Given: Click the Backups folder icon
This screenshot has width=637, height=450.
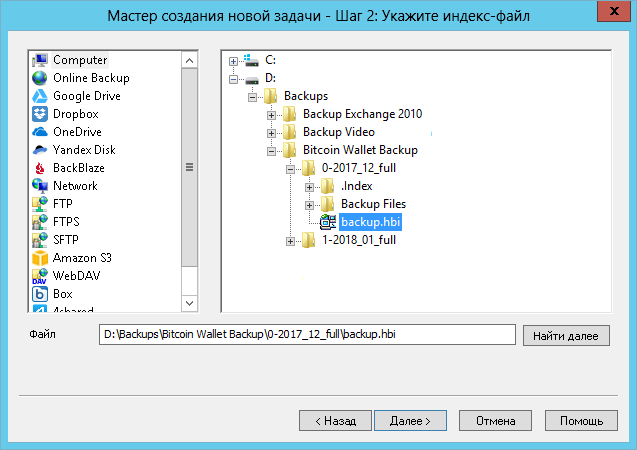Looking at the screenshot, I should coord(270,96).
